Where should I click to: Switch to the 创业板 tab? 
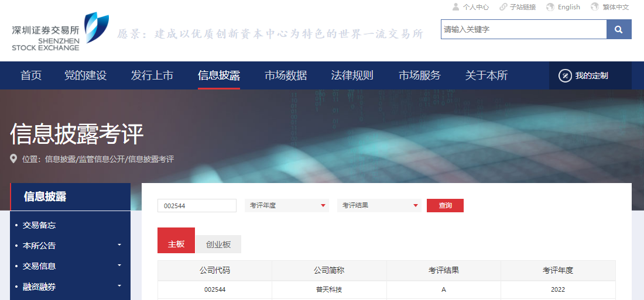click(218, 244)
